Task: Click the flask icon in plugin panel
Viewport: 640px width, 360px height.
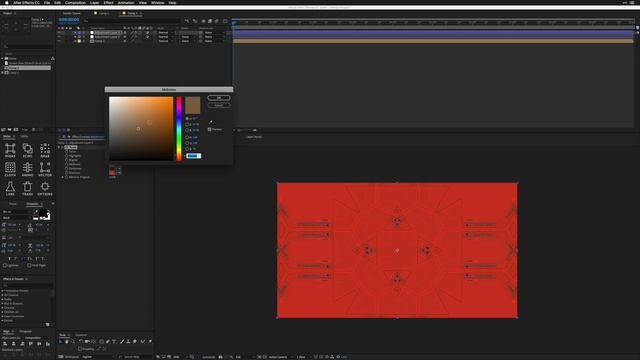Action: pyautogui.click(x=10, y=189)
